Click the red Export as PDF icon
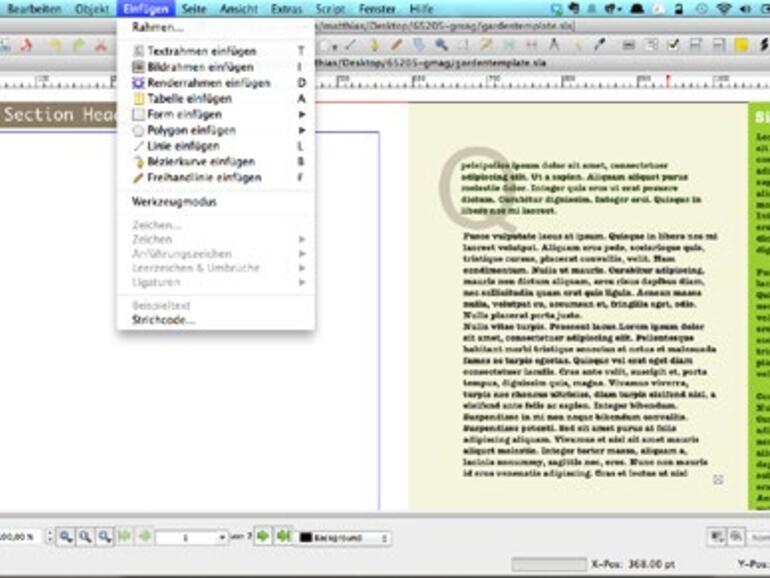 coord(27,46)
